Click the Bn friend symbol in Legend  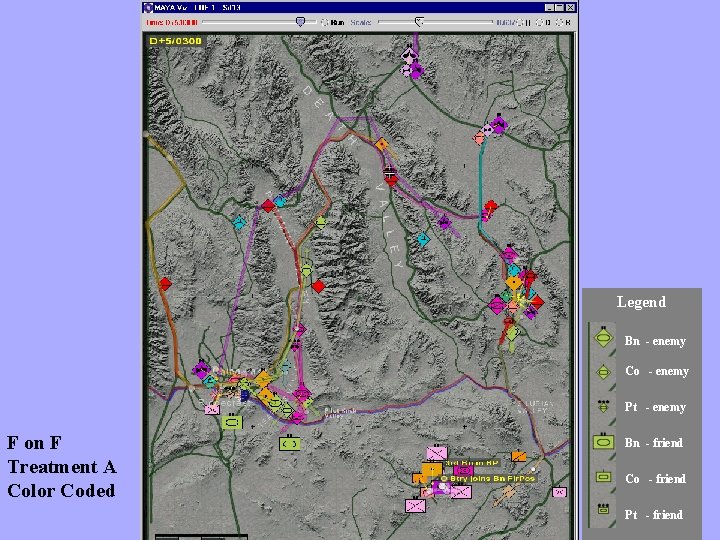click(603, 442)
